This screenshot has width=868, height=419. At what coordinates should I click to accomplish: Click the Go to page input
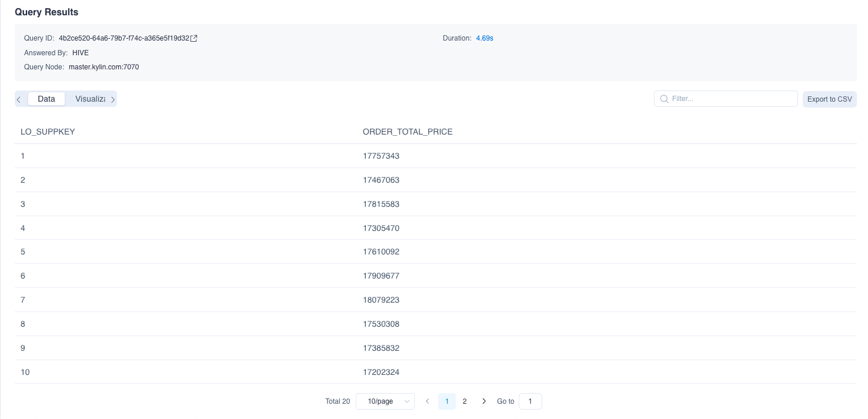point(530,401)
